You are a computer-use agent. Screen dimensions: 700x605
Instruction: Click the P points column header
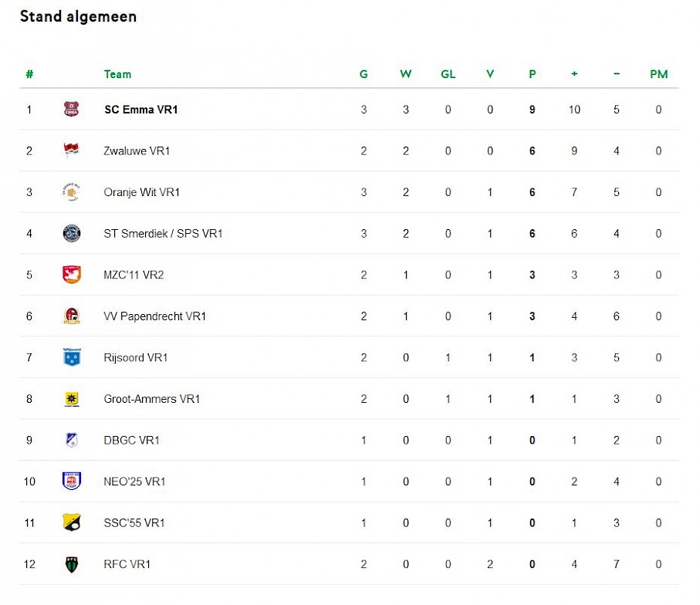tap(532, 74)
